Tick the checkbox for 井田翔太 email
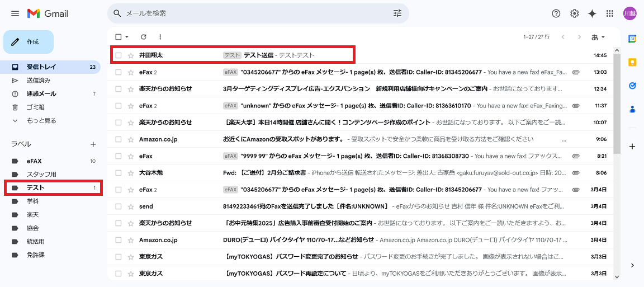The width and height of the screenshot is (644, 287). point(118,55)
